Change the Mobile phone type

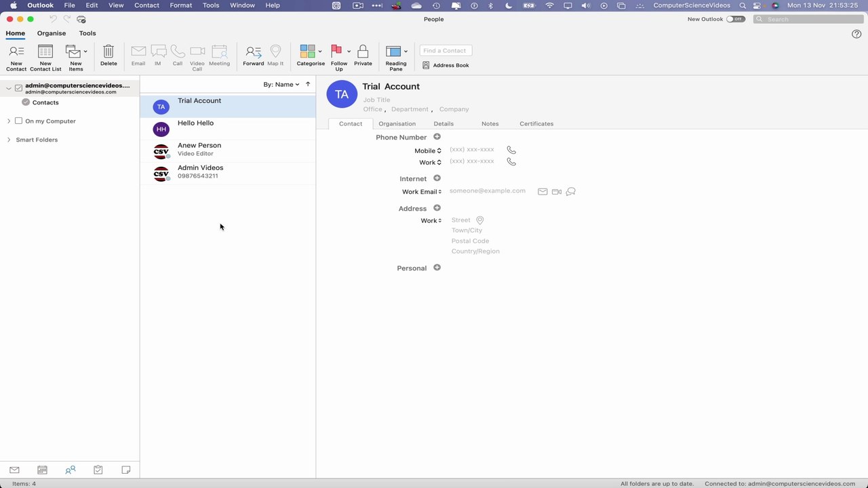click(428, 150)
